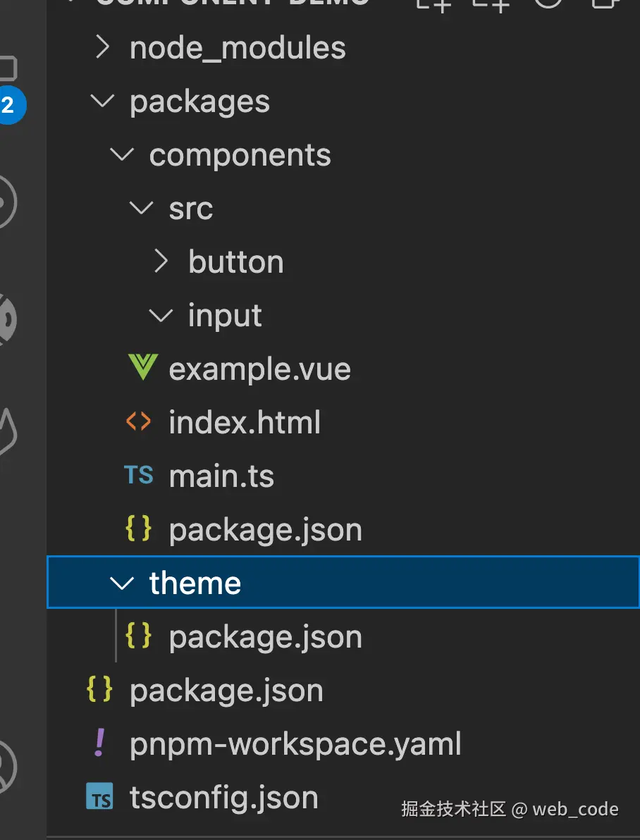Open the index.html file
The width and height of the screenshot is (640, 840).
pyautogui.click(x=245, y=423)
